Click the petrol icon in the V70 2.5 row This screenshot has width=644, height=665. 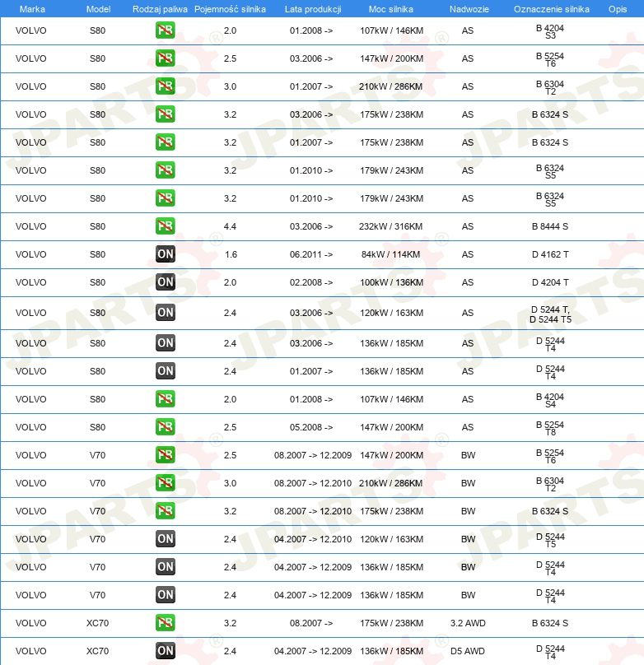165,455
